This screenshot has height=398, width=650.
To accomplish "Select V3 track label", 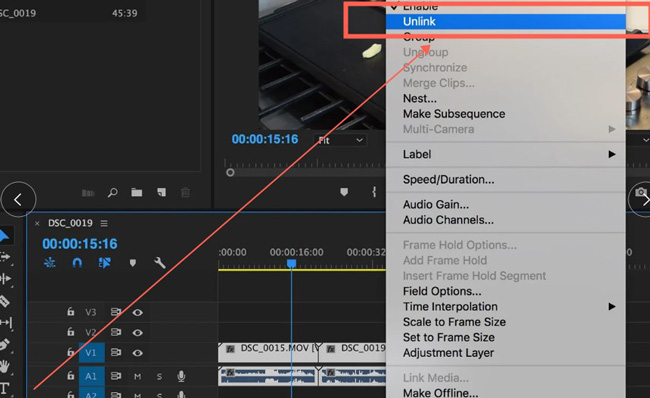I will pos(91,312).
